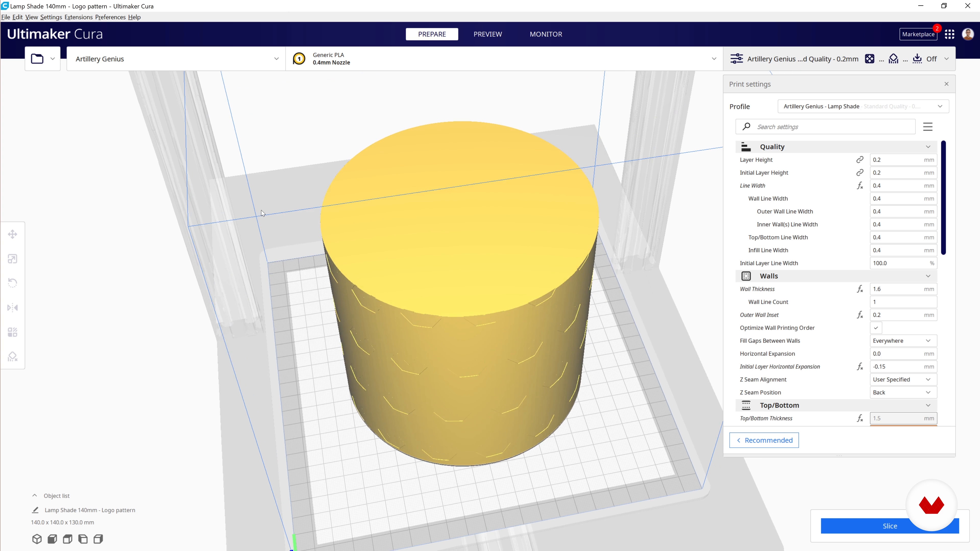The height and width of the screenshot is (551, 980).
Task: Open the Marketplace
Action: click(x=918, y=34)
